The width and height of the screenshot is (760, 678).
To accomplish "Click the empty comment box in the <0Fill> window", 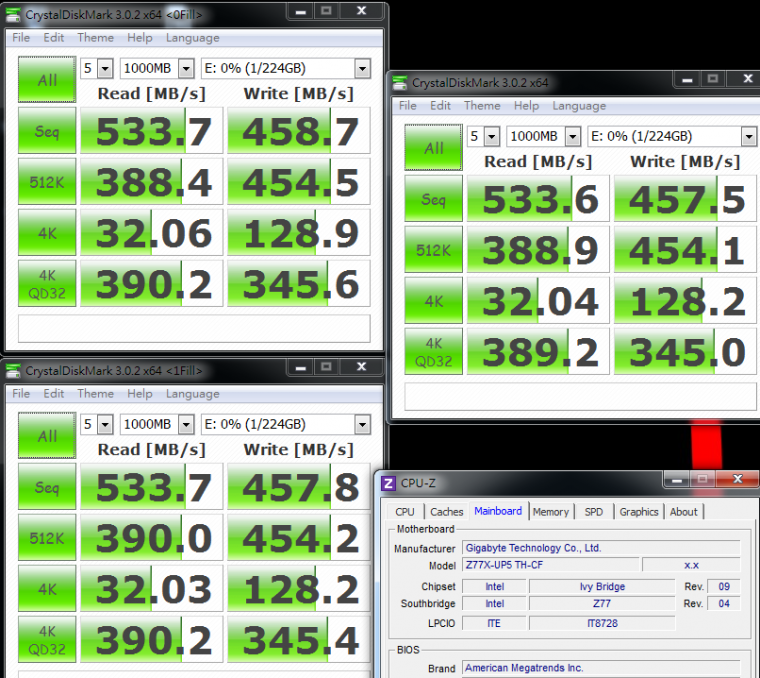I will pos(194,328).
